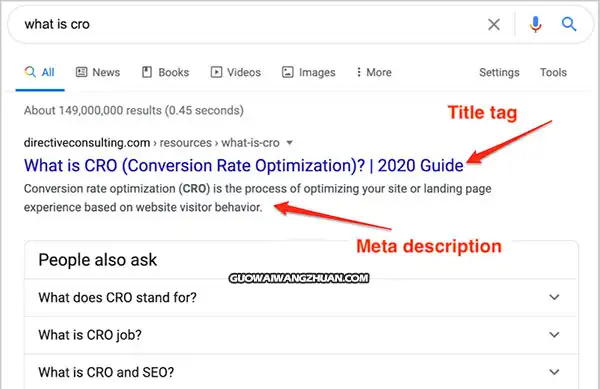Submit search using the magnifying glass icon

pos(569,24)
